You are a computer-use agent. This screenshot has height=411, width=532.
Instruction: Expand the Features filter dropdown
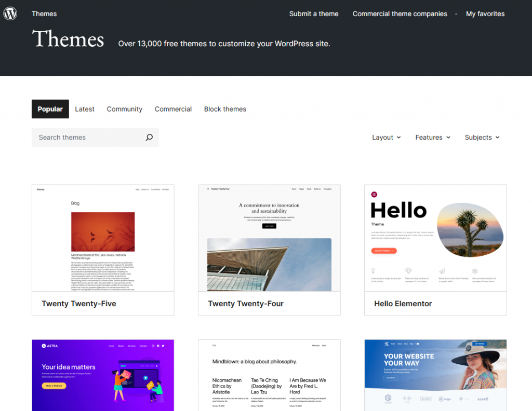tap(433, 137)
